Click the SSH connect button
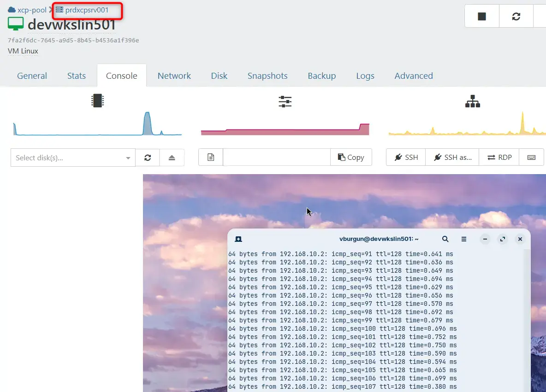The image size is (546, 392). tap(406, 158)
